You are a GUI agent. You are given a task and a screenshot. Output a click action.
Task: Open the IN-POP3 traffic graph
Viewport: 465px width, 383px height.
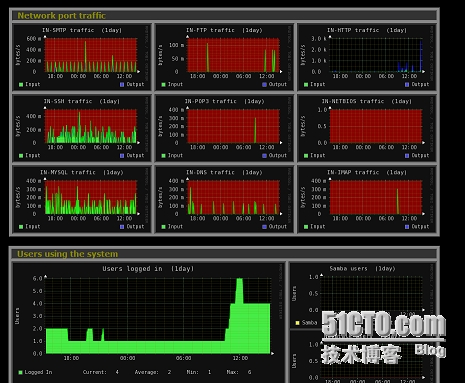(x=224, y=128)
